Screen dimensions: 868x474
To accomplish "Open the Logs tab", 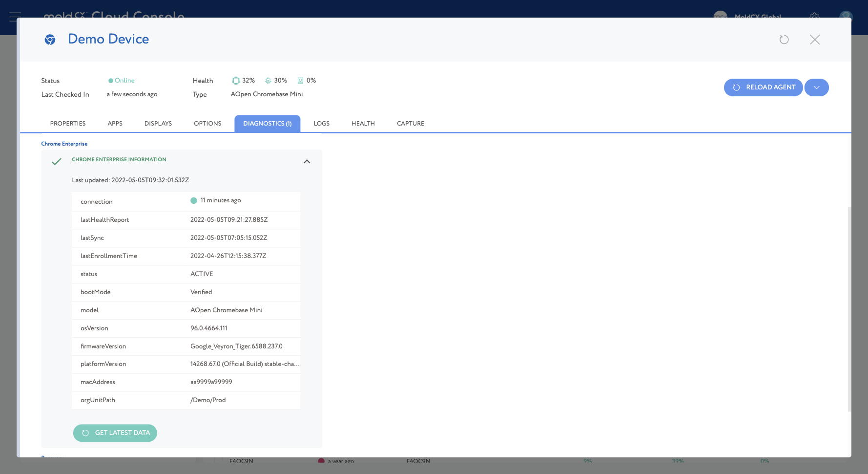I will pos(322,124).
